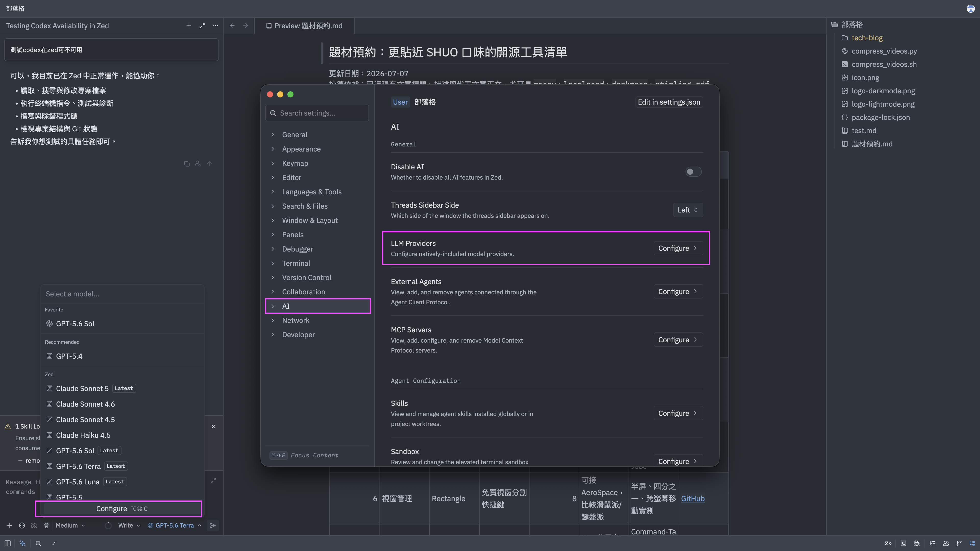Choose GPT-5.6 Luna model
Screen dimensions: 980x551
pyautogui.click(x=122, y=482)
